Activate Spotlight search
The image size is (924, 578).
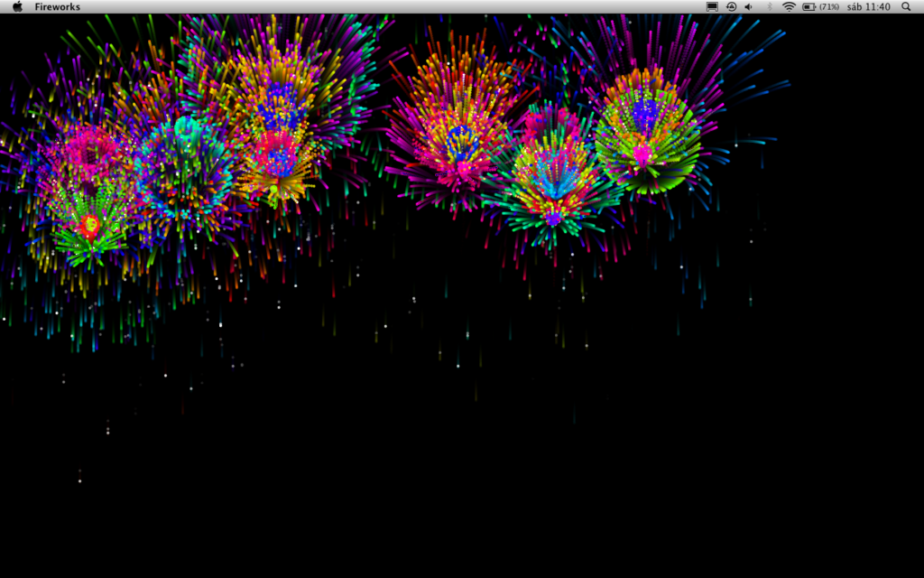(907, 6)
